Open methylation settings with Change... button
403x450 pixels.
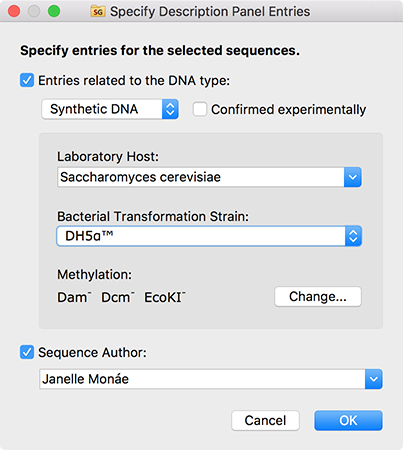pyautogui.click(x=318, y=296)
